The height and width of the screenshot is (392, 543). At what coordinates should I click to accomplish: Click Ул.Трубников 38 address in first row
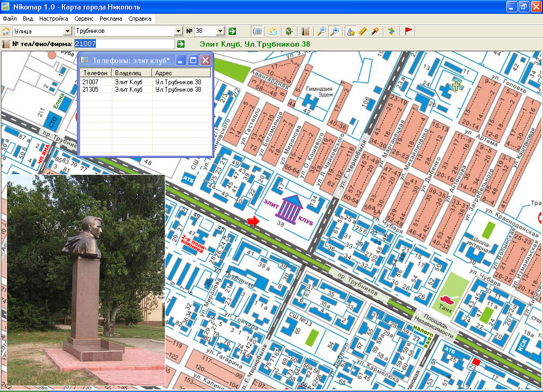tap(178, 82)
